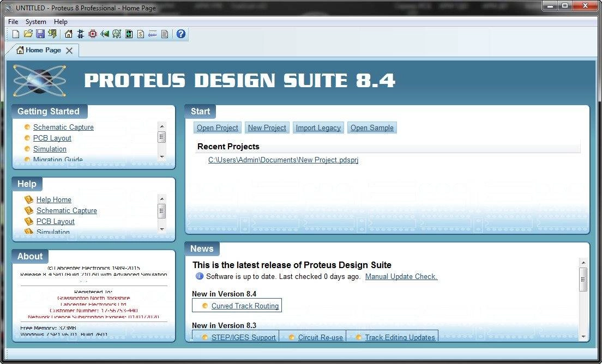Open the STEP/IGES Support link
Image resolution: width=602 pixels, height=364 pixels.
coord(243,337)
